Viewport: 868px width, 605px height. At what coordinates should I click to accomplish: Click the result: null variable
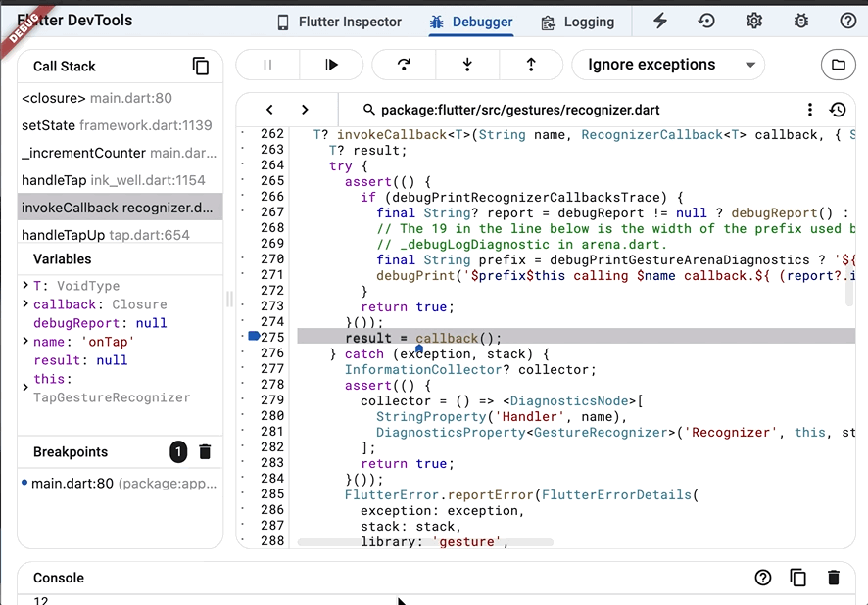tap(80, 360)
